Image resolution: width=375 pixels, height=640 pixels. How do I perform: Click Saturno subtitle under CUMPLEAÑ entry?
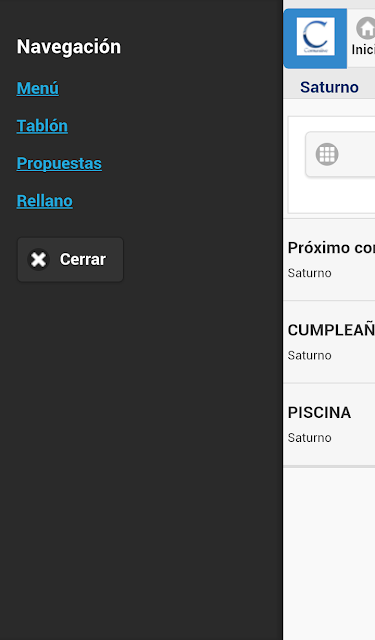coord(309,356)
